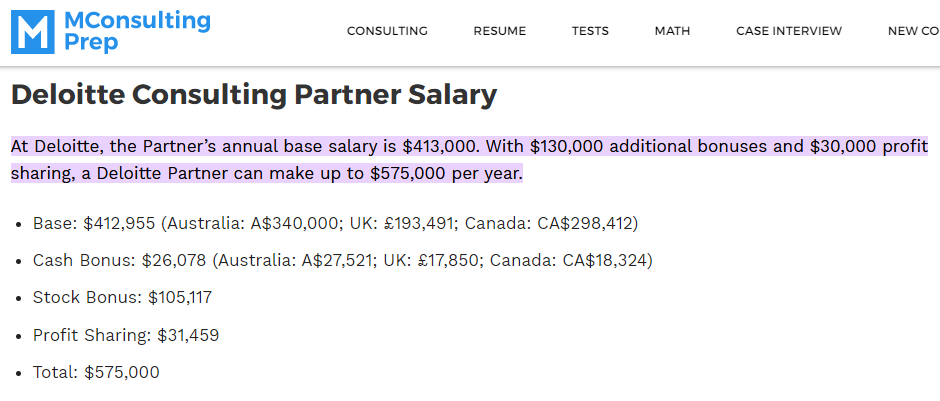Screen dimensions: 940x401
Task: Click the Base: $412,955 bullet text
Action: pos(95,224)
